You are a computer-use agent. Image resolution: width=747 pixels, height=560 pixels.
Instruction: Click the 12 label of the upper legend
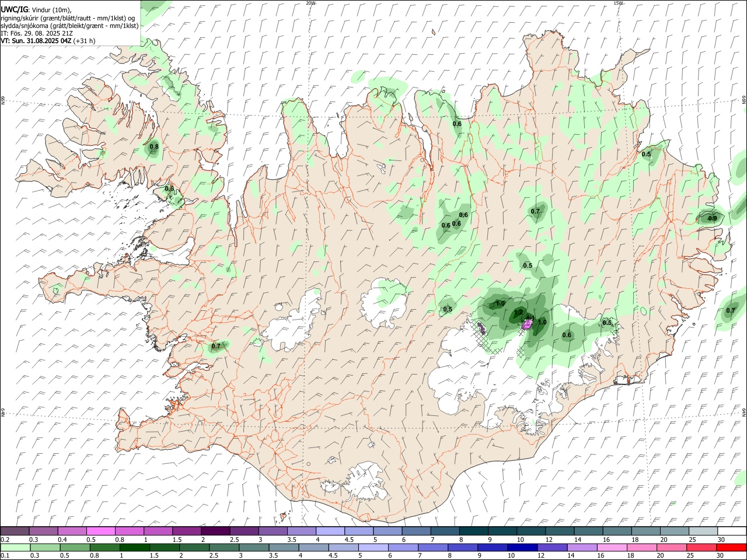point(549,539)
